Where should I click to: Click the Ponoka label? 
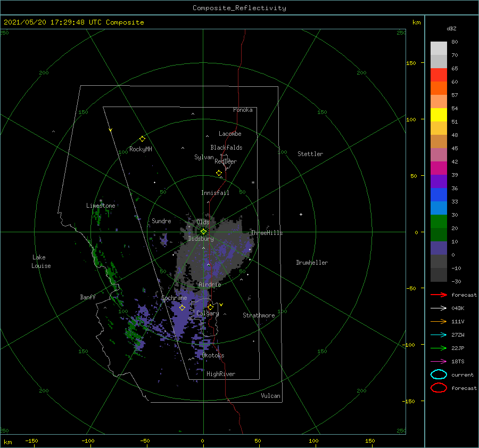(243, 110)
